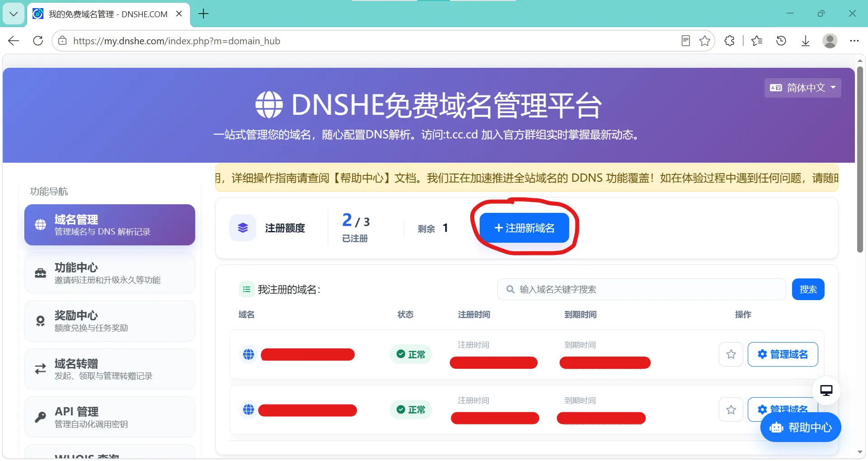
Task: Click the page vertical scrollbar thumb
Action: pyautogui.click(x=860, y=159)
